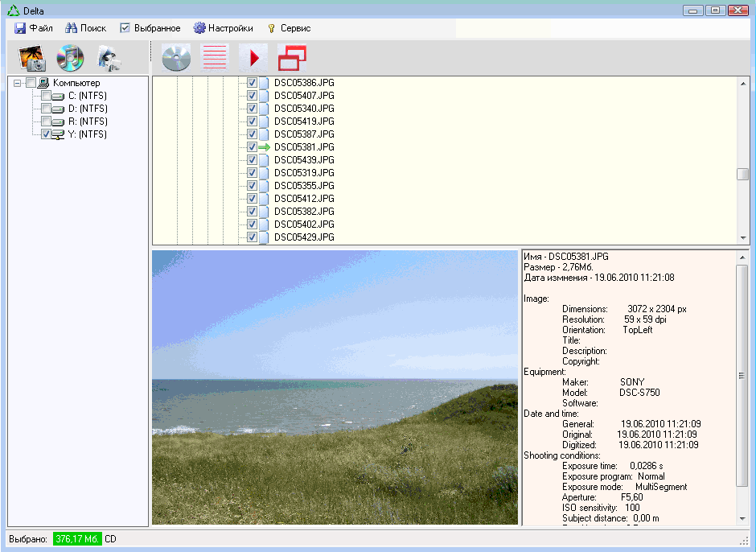This screenshot has height=552, width=756.
Task: Click the video camera icon
Action: point(109,58)
